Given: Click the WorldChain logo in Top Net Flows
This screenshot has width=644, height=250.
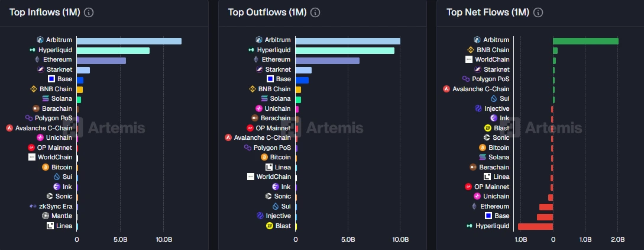Looking at the screenshot, I should click(469, 59).
